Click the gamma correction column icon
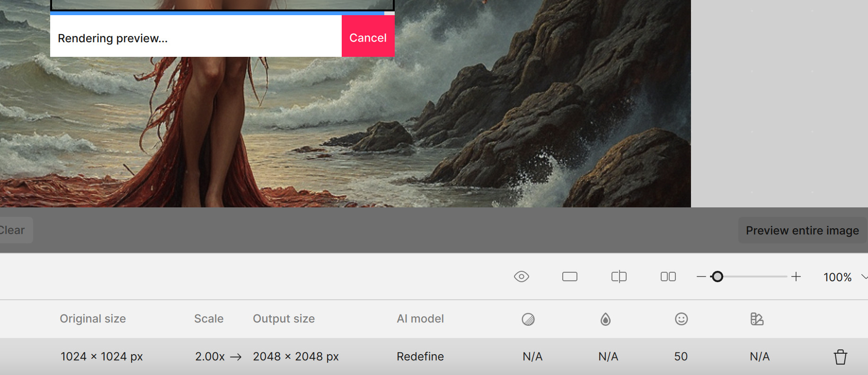The height and width of the screenshot is (375, 868). (x=757, y=319)
